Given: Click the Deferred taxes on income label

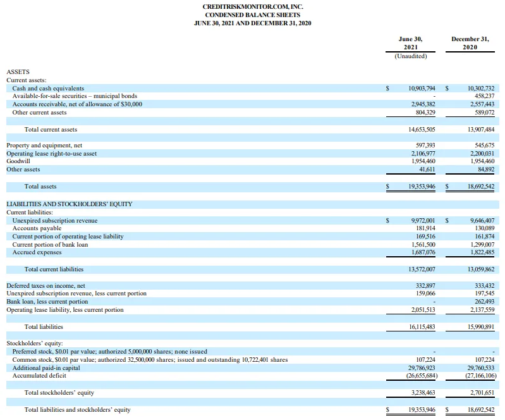Looking at the screenshot, I should tap(46, 285).
